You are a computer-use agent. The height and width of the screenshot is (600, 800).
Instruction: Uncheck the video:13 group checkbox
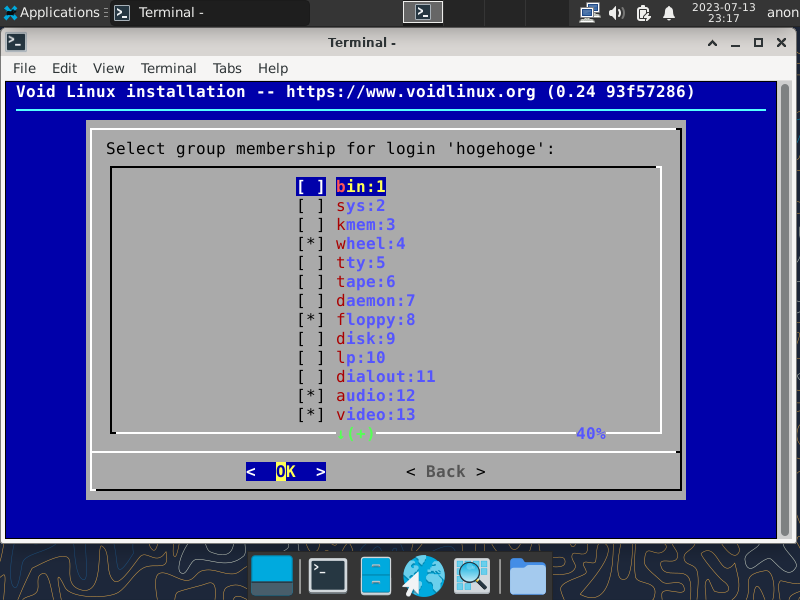tap(311, 415)
